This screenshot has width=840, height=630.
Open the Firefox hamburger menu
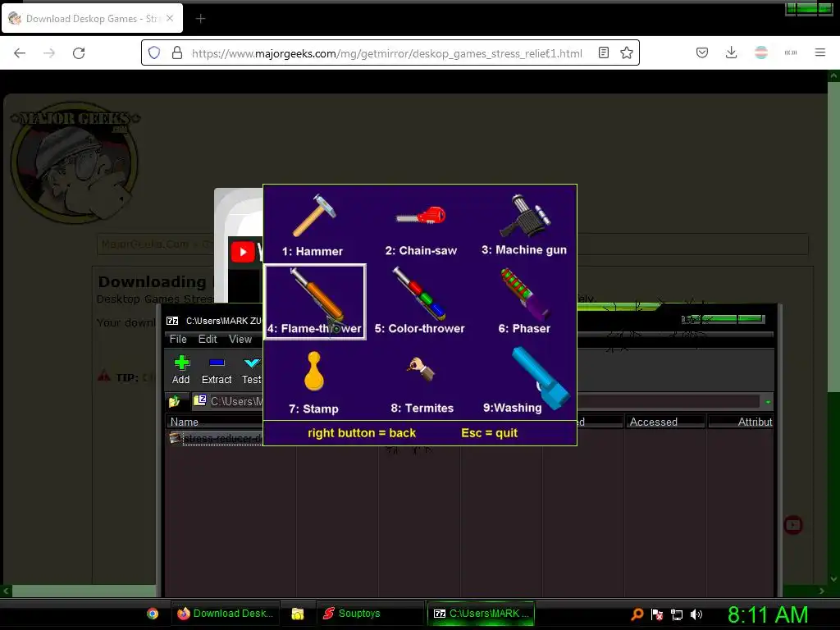point(820,52)
